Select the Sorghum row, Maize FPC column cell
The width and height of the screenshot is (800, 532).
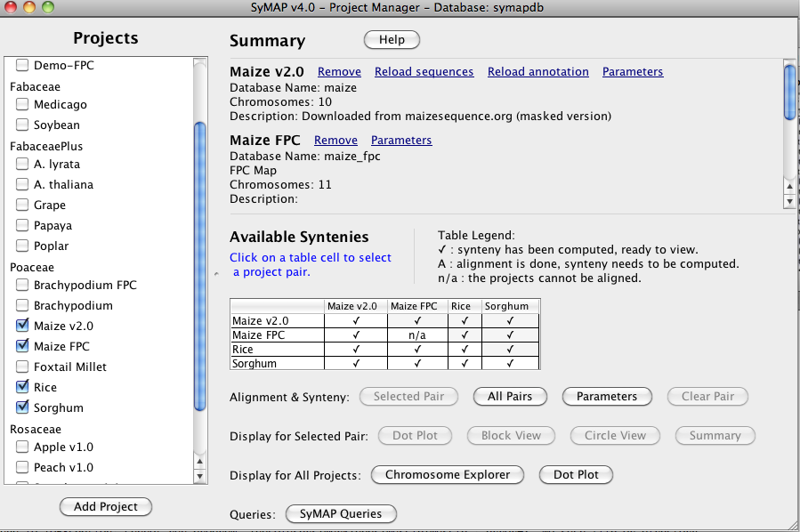pyautogui.click(x=417, y=364)
